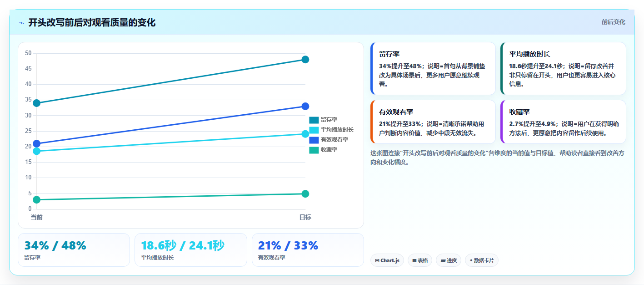Select the 平均播放时长 point at 目标

point(305,134)
